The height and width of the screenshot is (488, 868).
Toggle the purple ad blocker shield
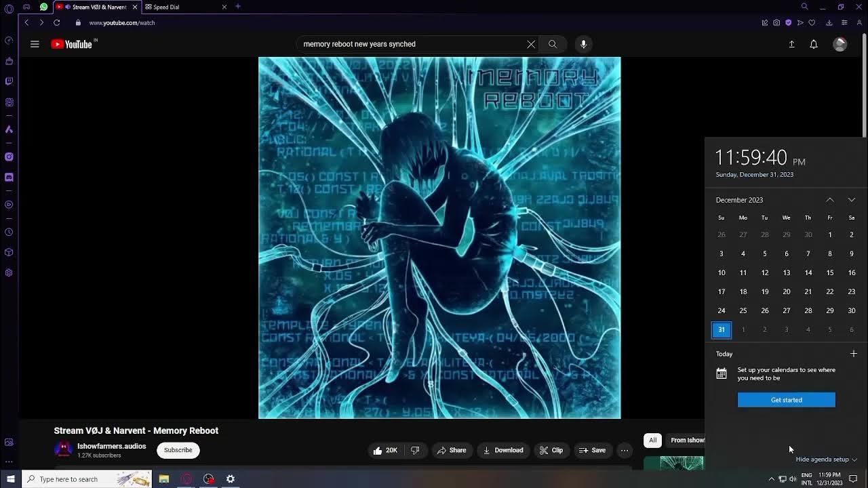pyautogui.click(x=788, y=22)
